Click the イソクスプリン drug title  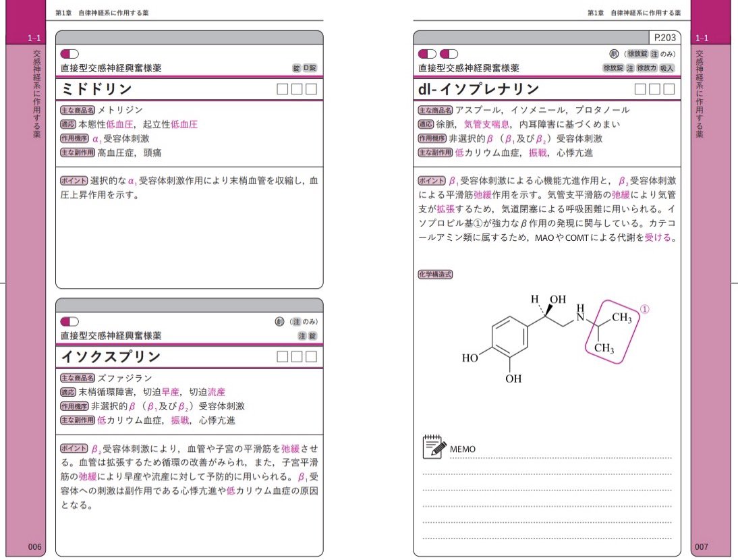(111, 357)
